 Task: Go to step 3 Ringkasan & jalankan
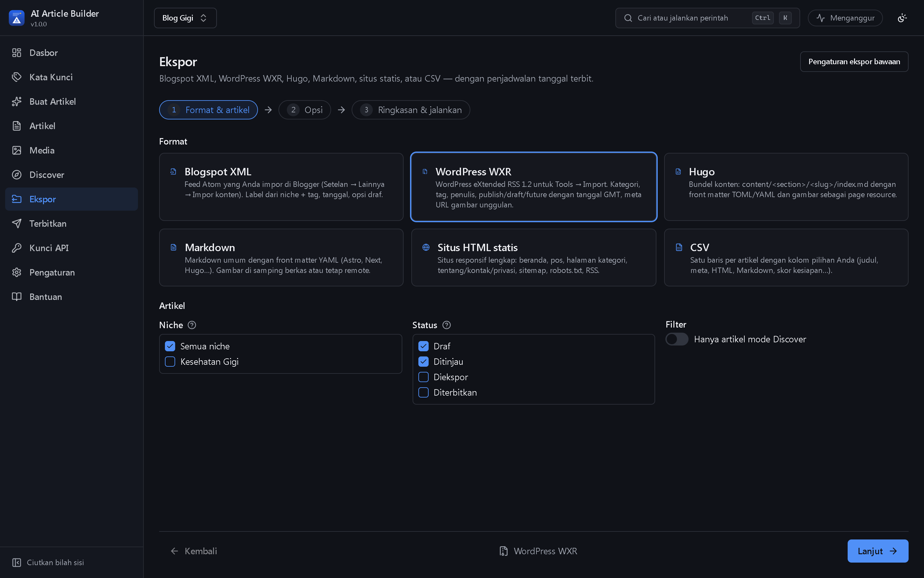411,110
